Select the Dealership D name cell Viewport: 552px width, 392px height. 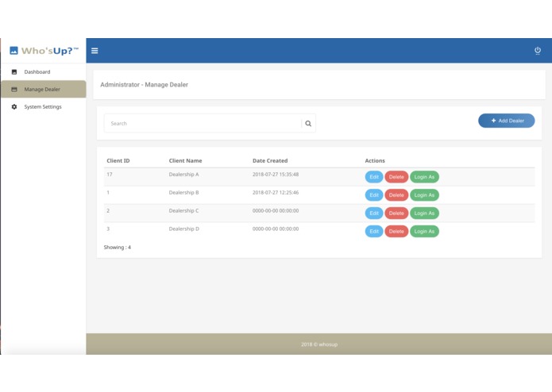(184, 229)
